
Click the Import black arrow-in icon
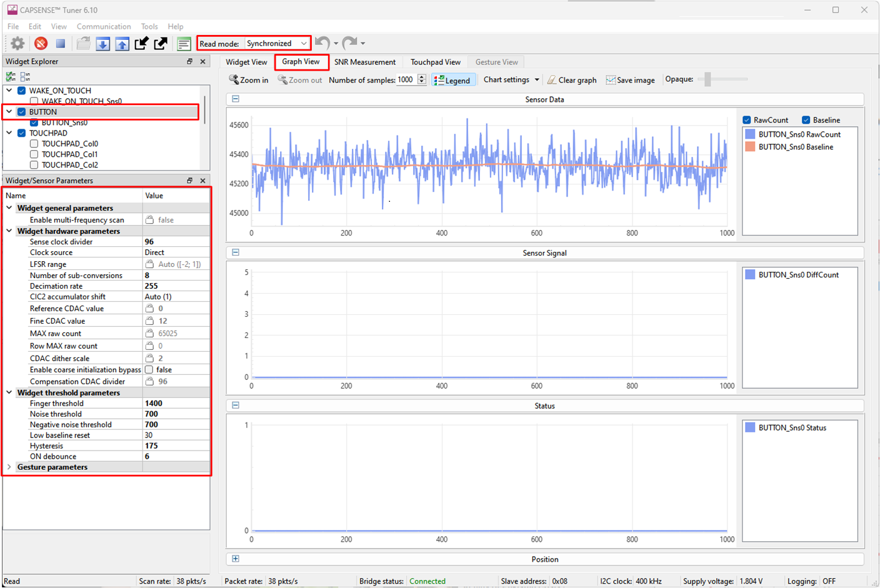tap(142, 43)
